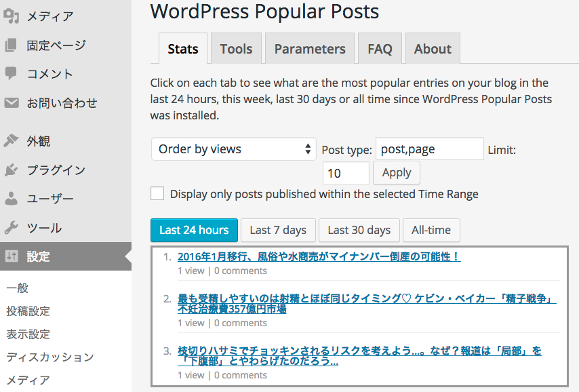Open post 最も受精しやすいのは link
579x392 pixels.
[367, 303]
